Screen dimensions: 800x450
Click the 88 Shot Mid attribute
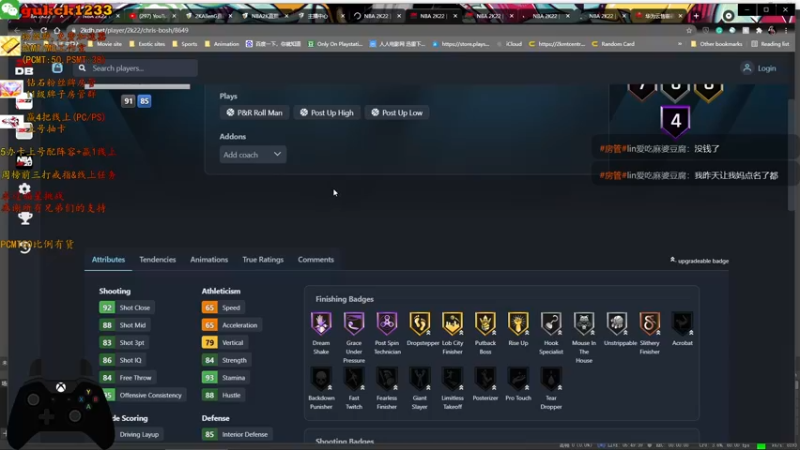pos(125,325)
